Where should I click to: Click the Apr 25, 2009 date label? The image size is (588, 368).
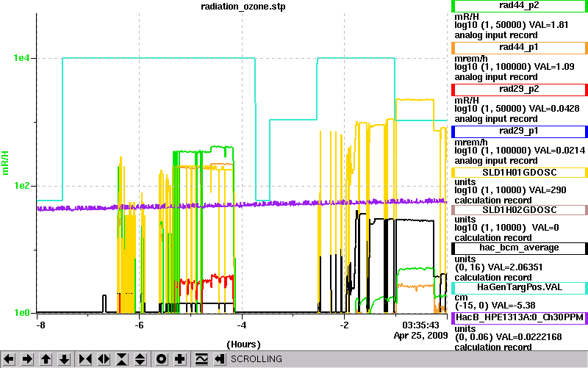420,336
